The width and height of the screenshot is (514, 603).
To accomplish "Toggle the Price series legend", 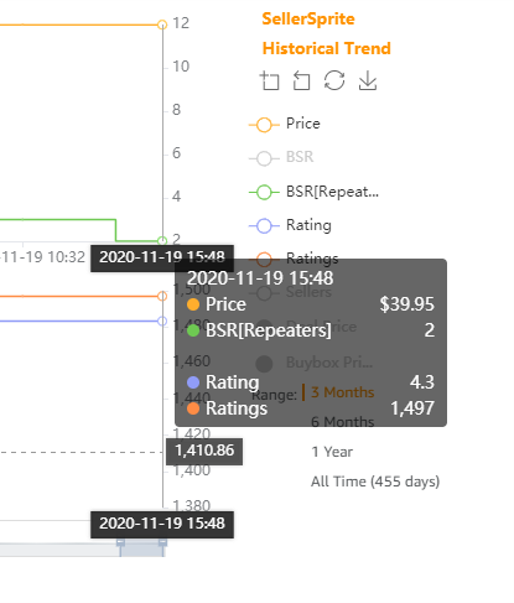I will click(284, 124).
